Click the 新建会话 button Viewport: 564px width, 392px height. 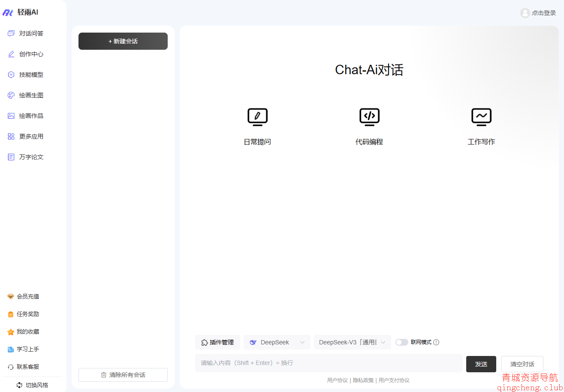(x=123, y=41)
